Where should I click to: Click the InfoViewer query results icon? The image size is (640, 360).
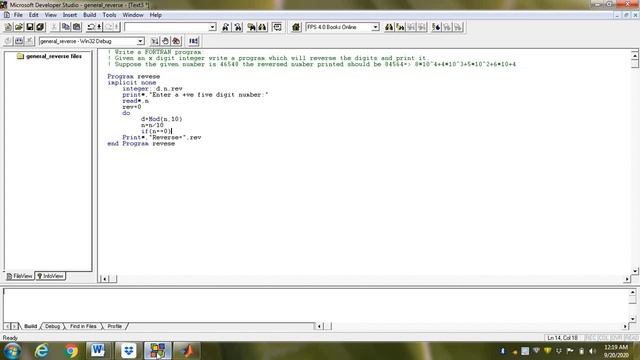click(x=400, y=27)
